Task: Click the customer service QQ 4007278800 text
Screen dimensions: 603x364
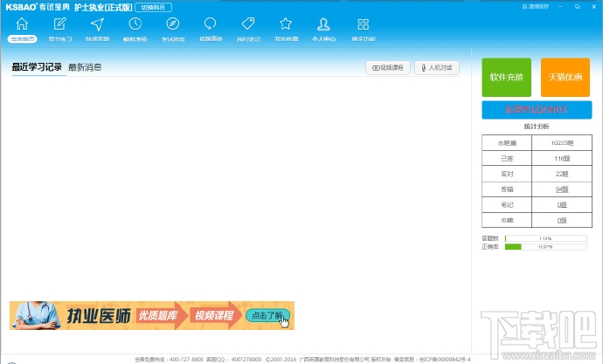Action: [x=234, y=360]
